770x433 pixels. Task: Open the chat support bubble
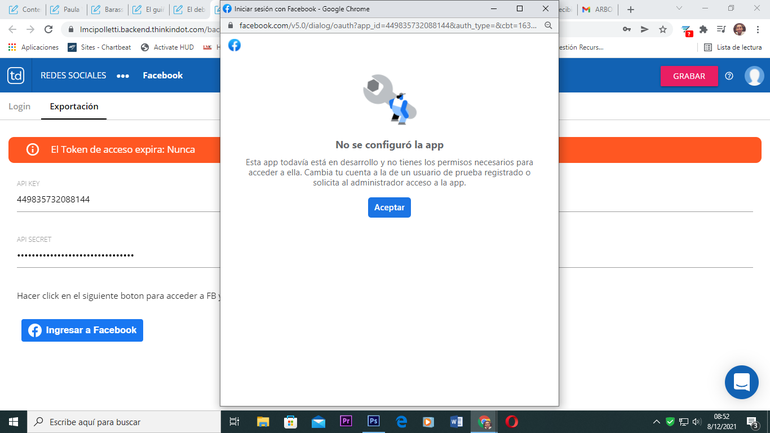(x=742, y=382)
